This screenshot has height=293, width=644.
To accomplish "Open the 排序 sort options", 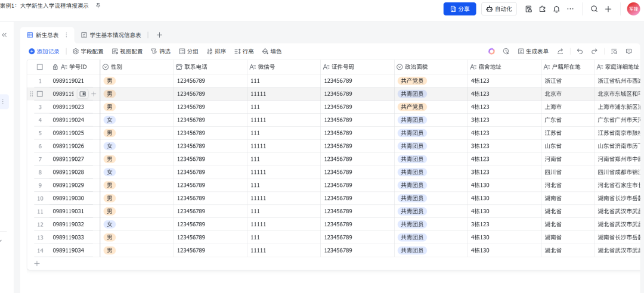I will 216,52.
